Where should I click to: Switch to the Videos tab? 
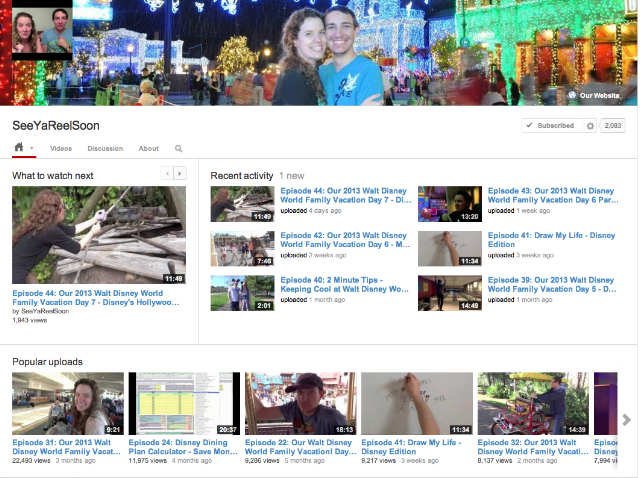pyautogui.click(x=61, y=149)
